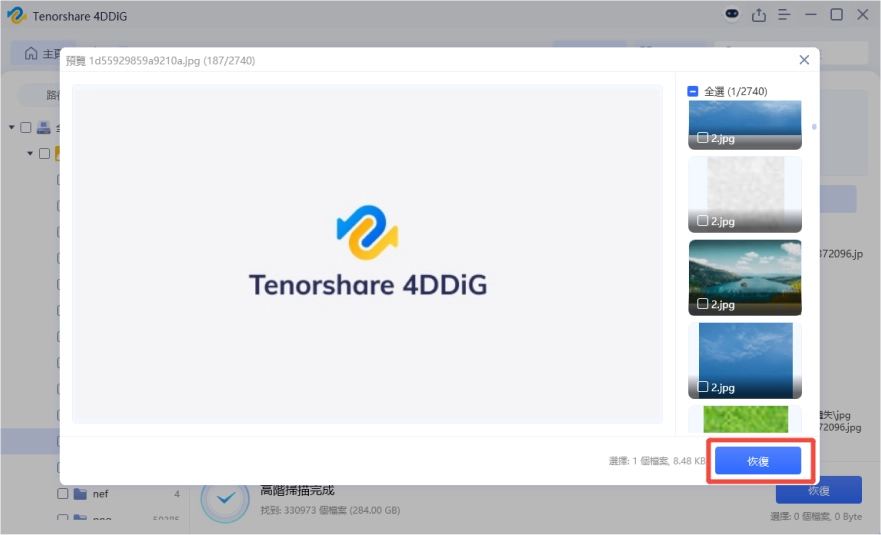881x535 pixels.
Task: Toggle the 全選 select-all checkbox
Action: 693,91
